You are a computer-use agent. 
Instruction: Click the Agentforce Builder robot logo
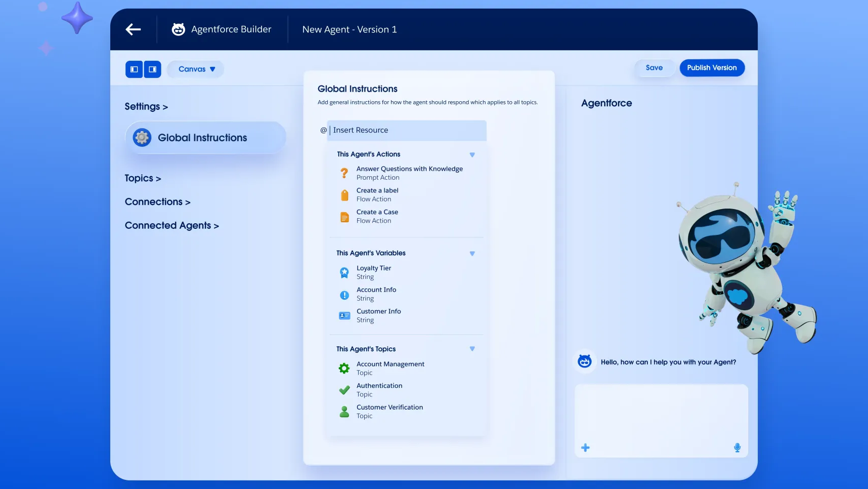click(178, 29)
